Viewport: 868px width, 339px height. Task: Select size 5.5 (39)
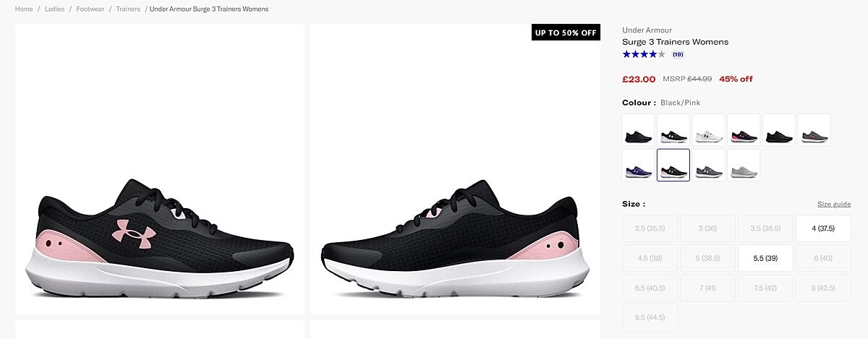pos(765,258)
